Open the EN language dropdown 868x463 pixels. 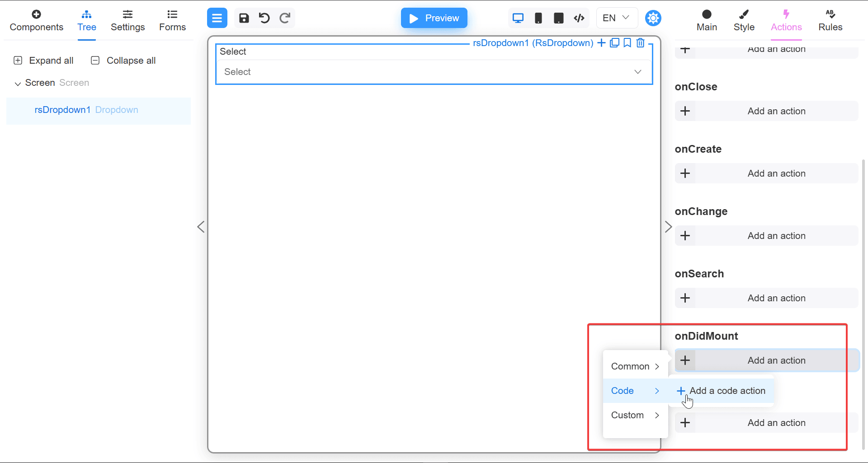coord(617,18)
